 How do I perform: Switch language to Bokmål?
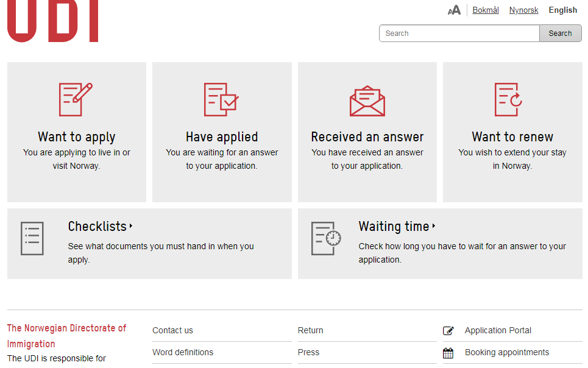pos(486,10)
